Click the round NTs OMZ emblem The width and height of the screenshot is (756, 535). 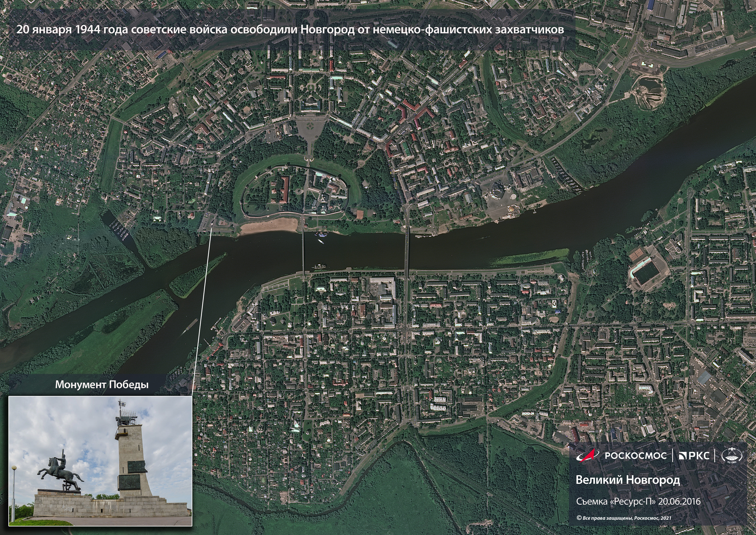(x=732, y=456)
